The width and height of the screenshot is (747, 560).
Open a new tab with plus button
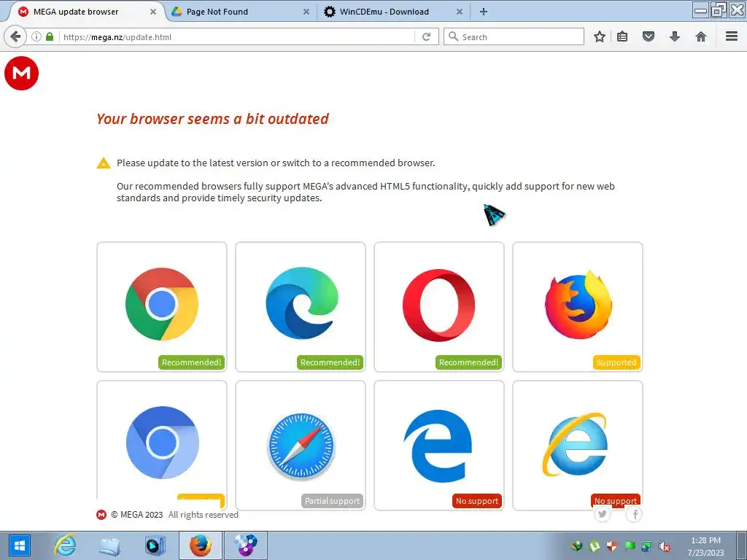pos(483,12)
